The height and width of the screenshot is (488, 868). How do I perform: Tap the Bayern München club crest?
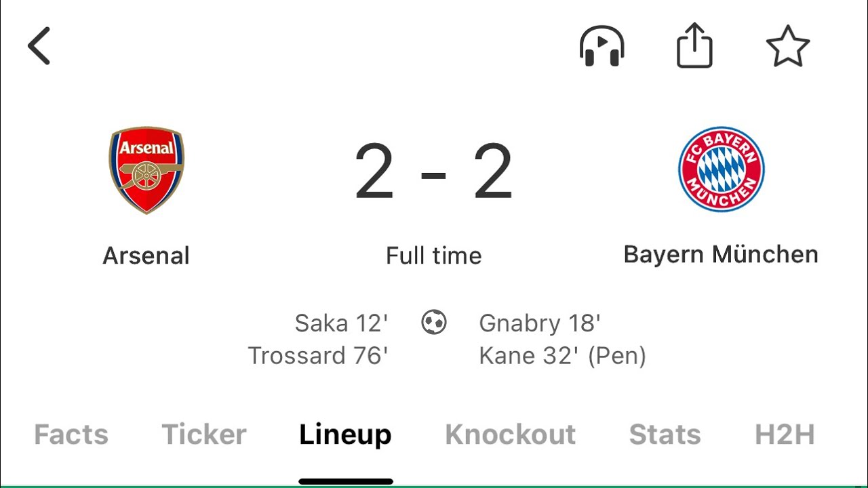(x=721, y=169)
